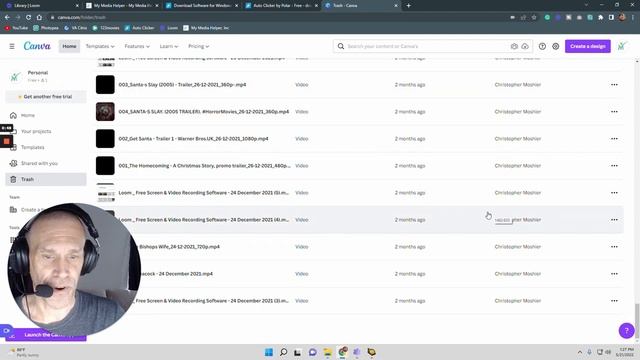The image size is (640, 360).
Task: Select Trash in the sidebar
Action: 46,179
